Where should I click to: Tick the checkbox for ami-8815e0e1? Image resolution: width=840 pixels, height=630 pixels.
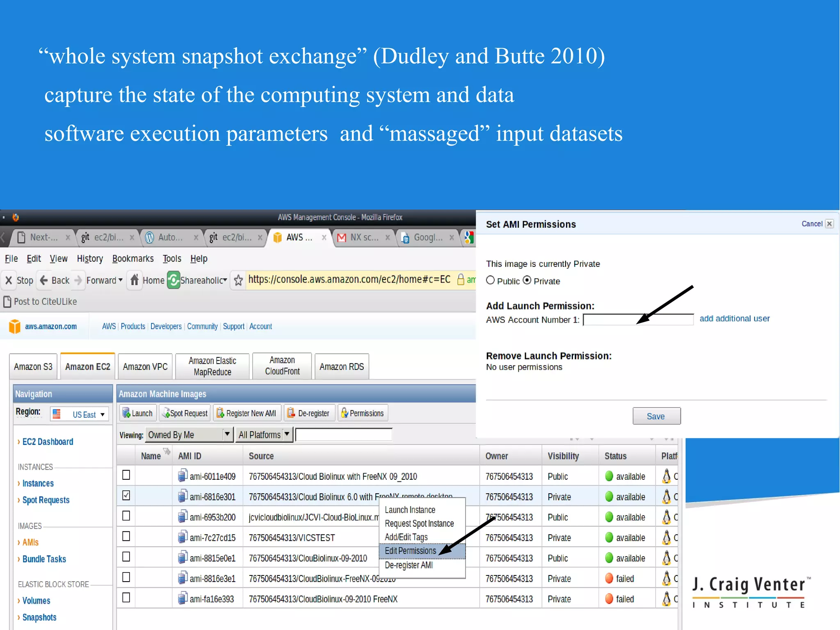[x=126, y=557]
